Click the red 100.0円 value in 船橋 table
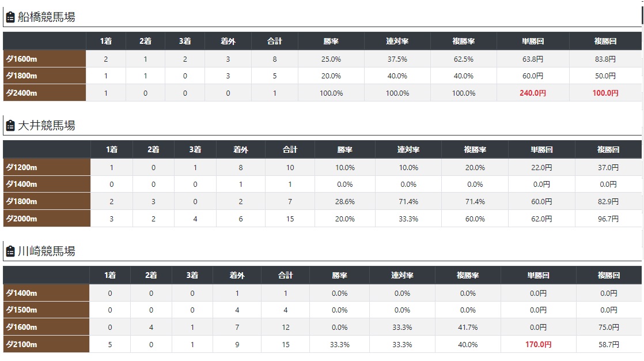This screenshot has height=361, width=644. point(605,93)
